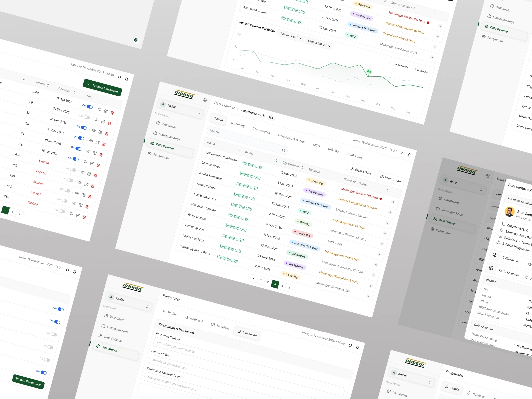Switch to the Screening applicant tab
532x399 pixels.
click(238, 124)
